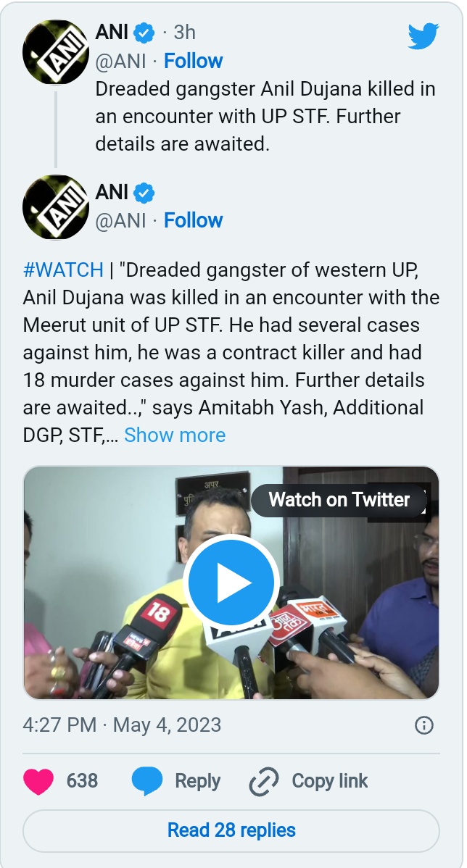Open Read 28 replies
The image size is (467, 868).
pyautogui.click(x=231, y=830)
